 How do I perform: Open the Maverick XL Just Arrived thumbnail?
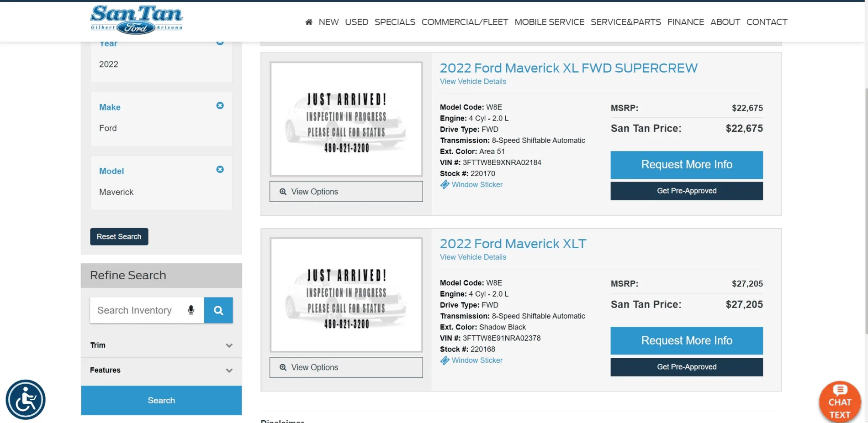click(x=346, y=119)
